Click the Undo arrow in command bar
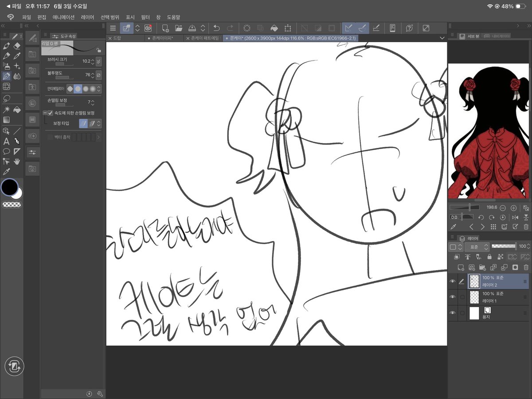This screenshot has height=399, width=532. coord(216,28)
